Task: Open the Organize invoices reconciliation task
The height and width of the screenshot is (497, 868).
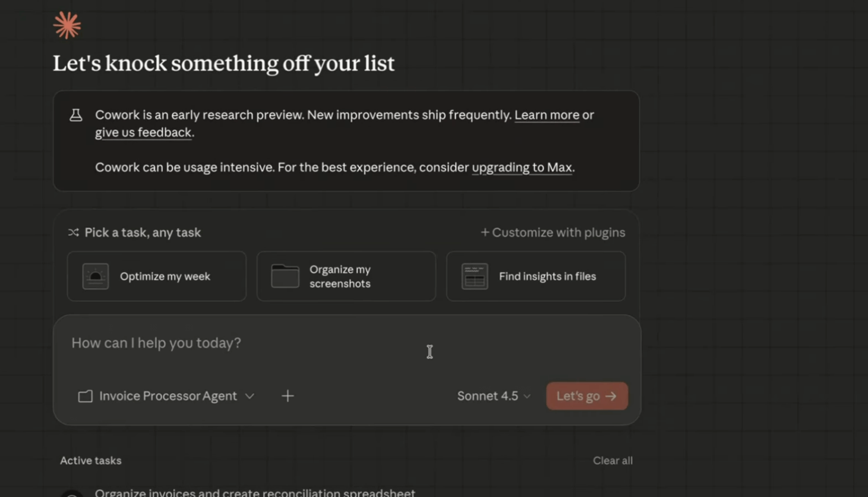Action: click(x=255, y=492)
